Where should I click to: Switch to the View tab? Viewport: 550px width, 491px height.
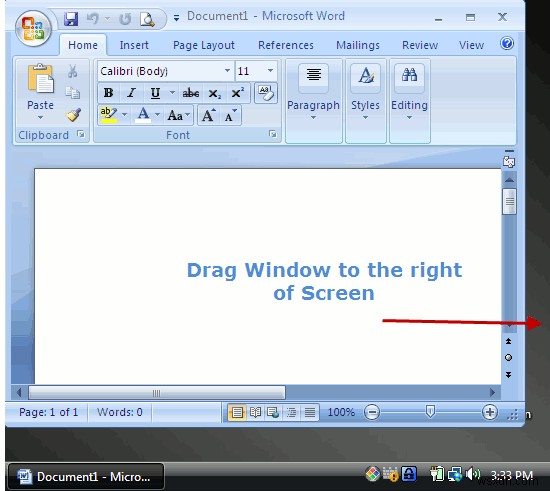(x=471, y=45)
